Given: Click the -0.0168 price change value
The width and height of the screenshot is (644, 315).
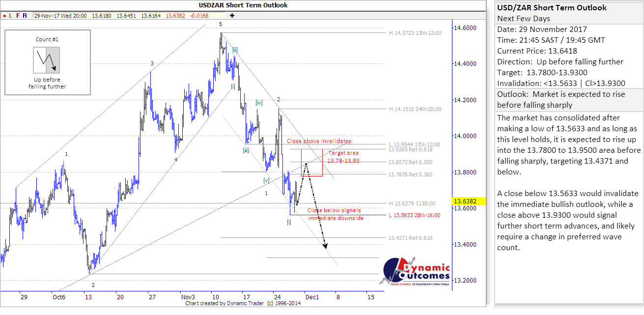Looking at the screenshot, I should (x=199, y=16).
